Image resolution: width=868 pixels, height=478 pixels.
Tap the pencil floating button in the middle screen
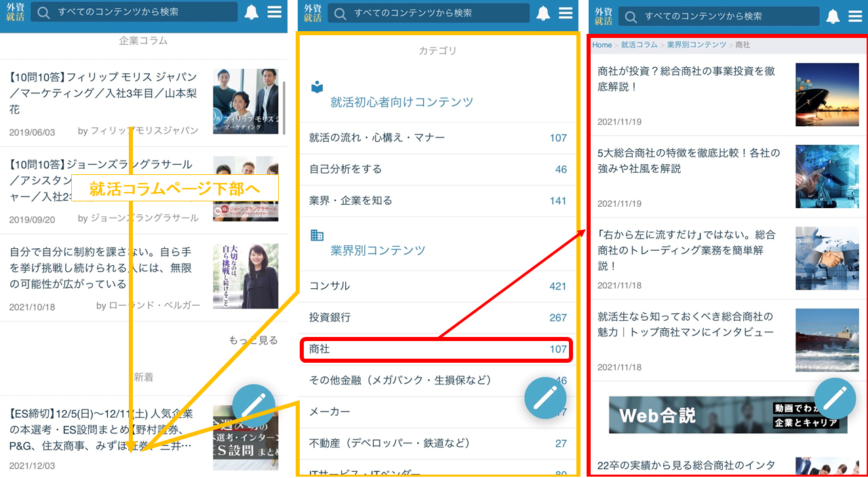[x=545, y=398]
